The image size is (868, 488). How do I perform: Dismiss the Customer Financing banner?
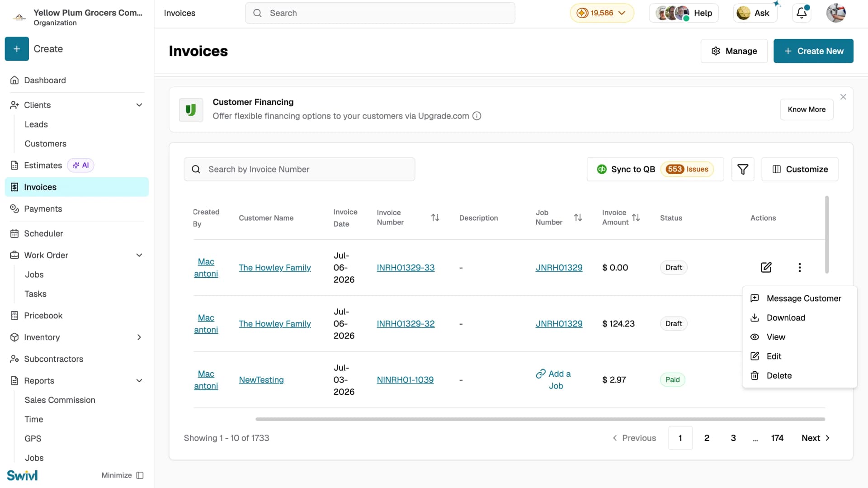pos(843,97)
